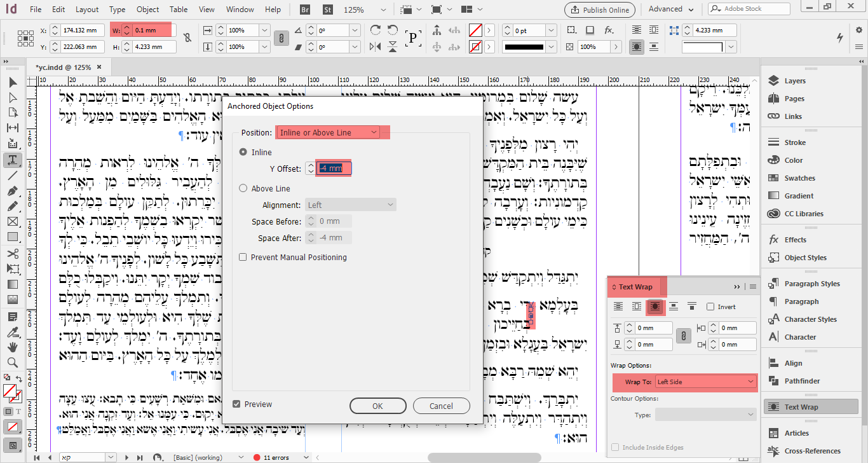Screen dimensions: 868x463
Task: Click OK in Anchored Object Options
Action: pos(378,406)
